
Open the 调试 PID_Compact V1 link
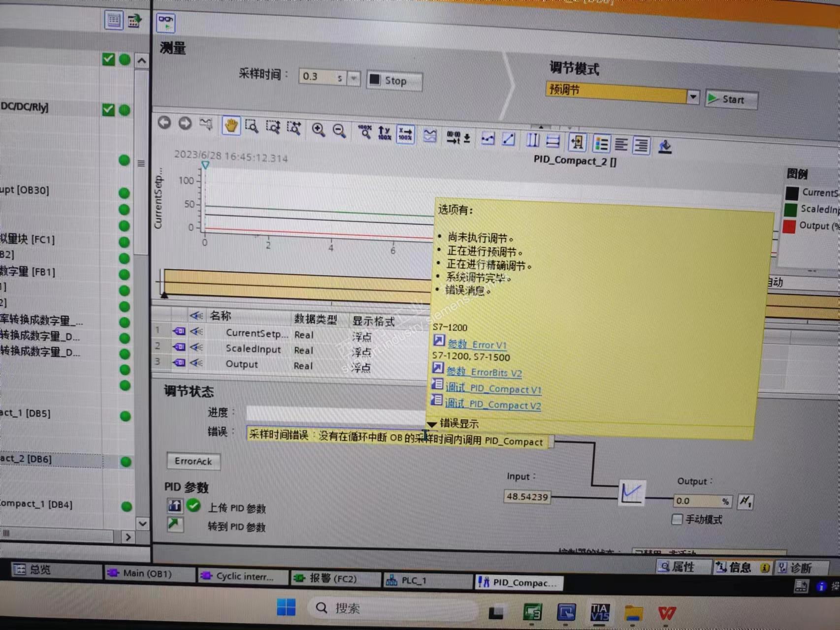tap(493, 389)
